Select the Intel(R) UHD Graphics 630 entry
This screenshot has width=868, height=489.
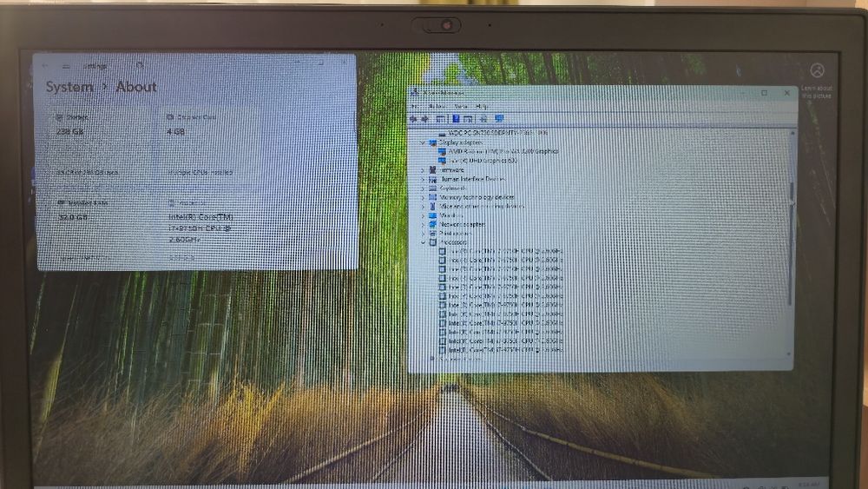click(x=483, y=161)
